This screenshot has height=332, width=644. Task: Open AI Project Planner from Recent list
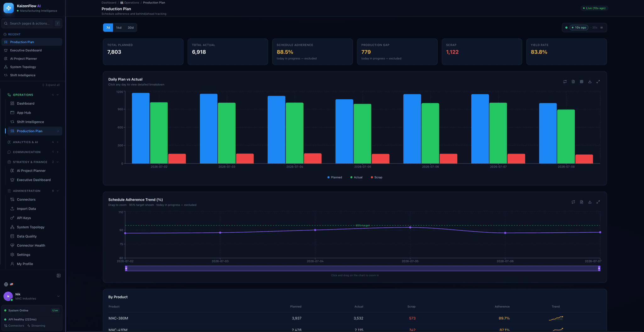click(x=32, y=59)
